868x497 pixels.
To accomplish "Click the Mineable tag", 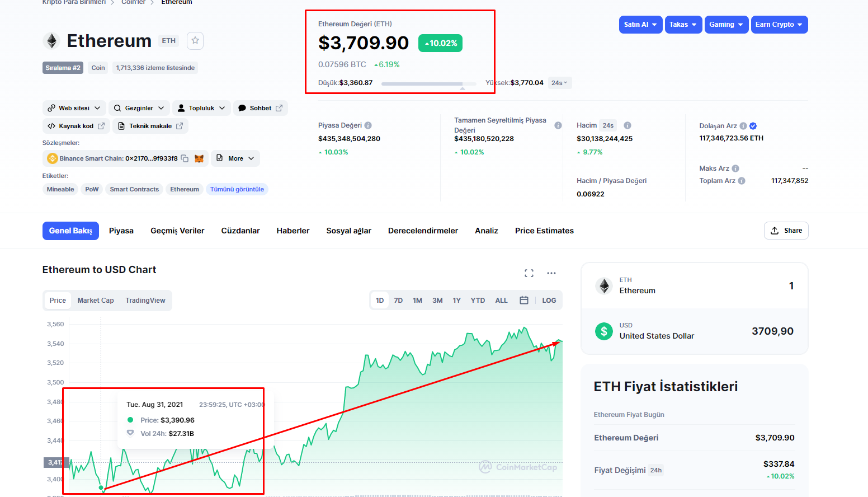I will [x=60, y=189].
